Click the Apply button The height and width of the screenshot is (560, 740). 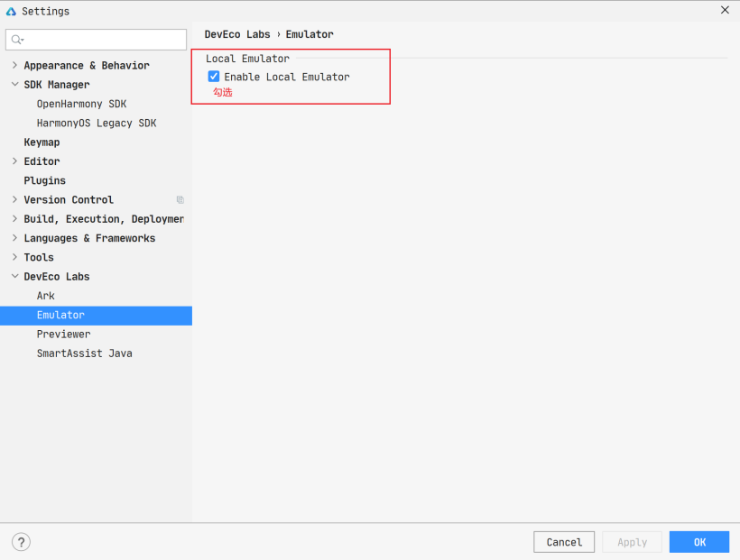click(x=632, y=542)
